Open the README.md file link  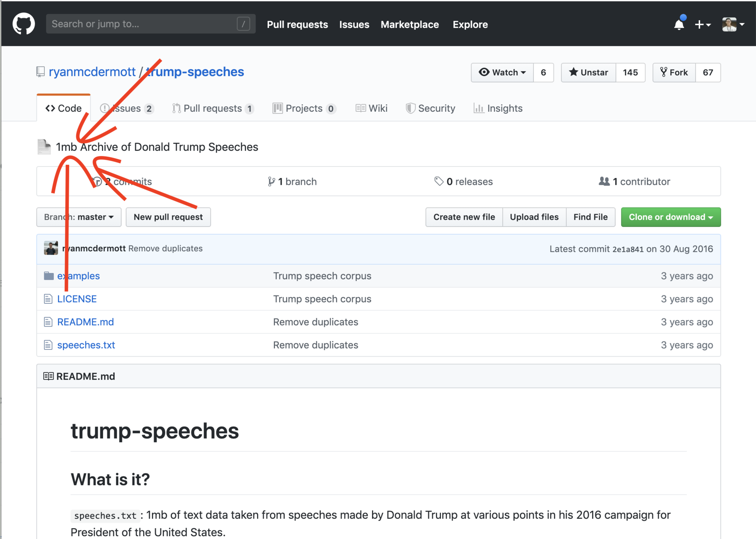pos(85,322)
